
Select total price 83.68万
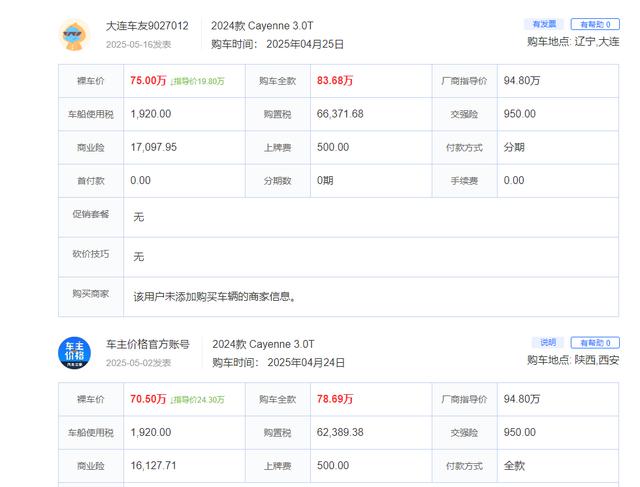335,80
